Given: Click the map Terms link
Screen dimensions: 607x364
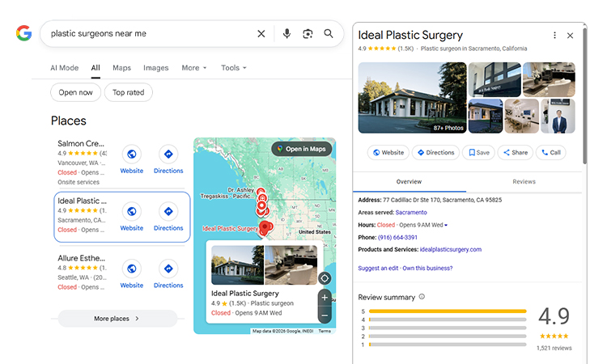Looking at the screenshot, I should 325,331.
